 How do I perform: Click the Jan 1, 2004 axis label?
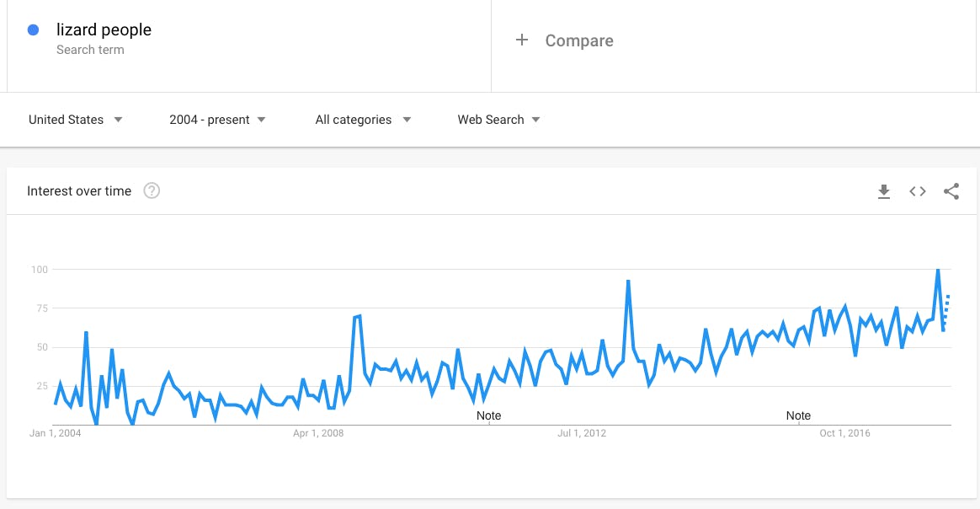click(x=56, y=433)
